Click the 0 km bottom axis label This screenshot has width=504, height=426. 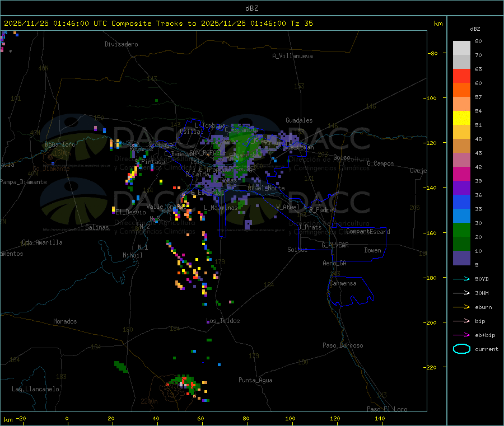click(67, 418)
